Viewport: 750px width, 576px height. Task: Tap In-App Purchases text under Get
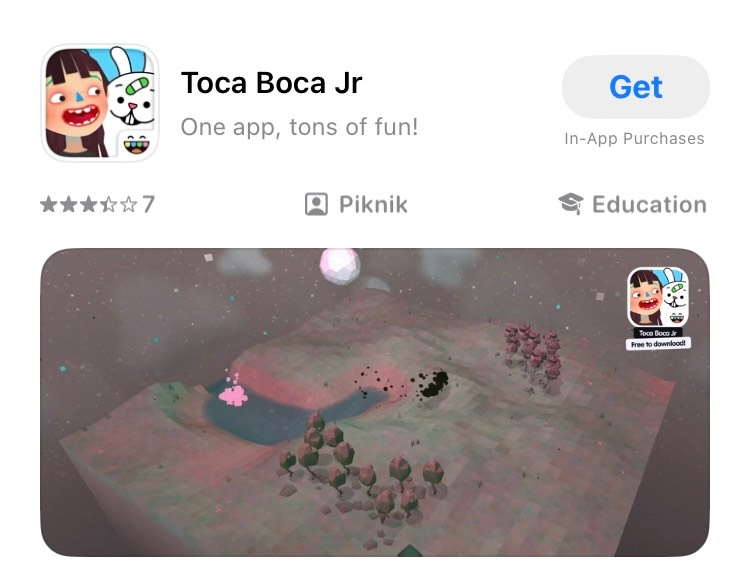coord(634,139)
